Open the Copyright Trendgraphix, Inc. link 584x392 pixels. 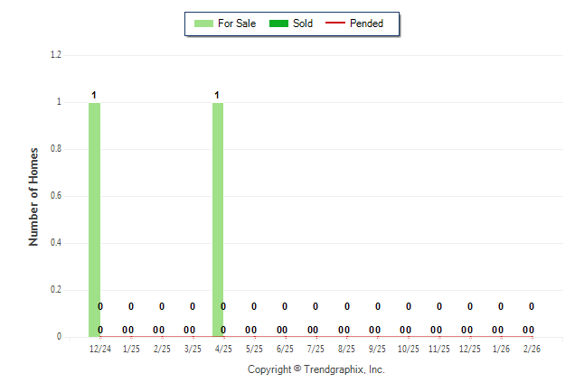click(316, 369)
